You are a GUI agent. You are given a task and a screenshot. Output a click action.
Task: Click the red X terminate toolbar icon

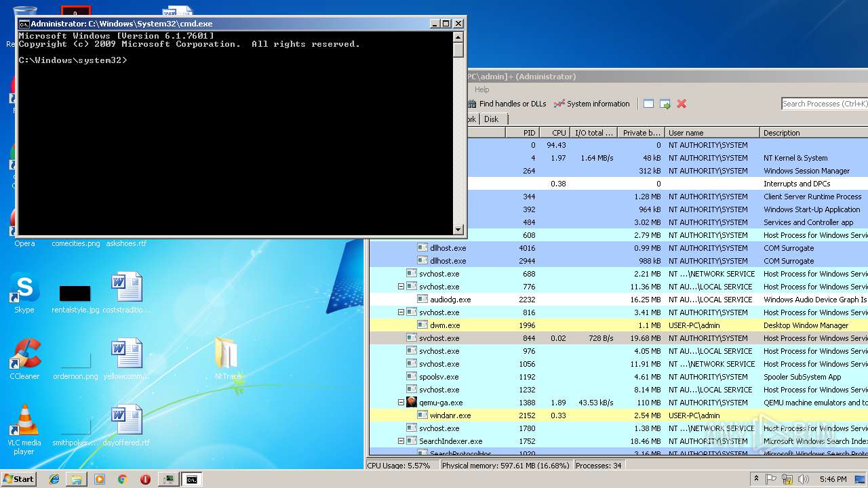tap(682, 104)
